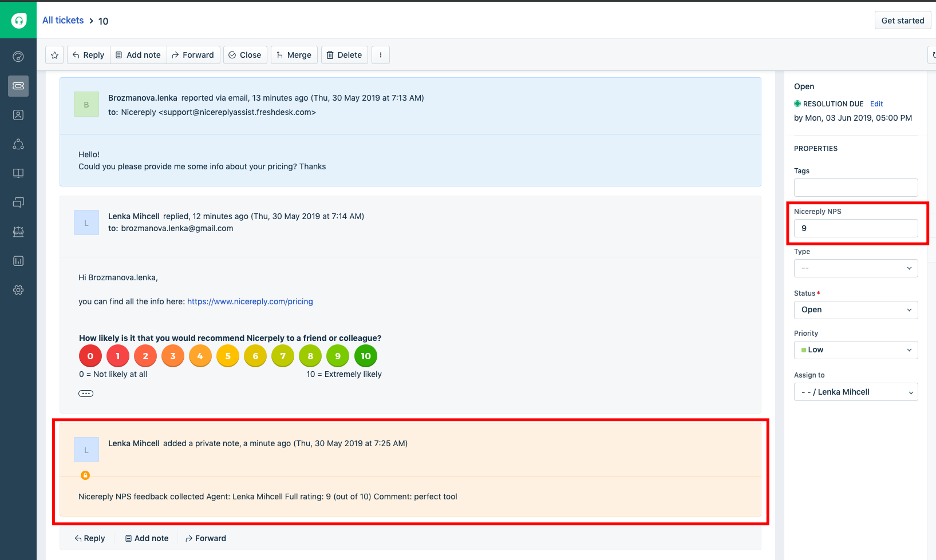Click the Nicereply NPS value field
Image resolution: width=936 pixels, height=560 pixels.
point(856,228)
